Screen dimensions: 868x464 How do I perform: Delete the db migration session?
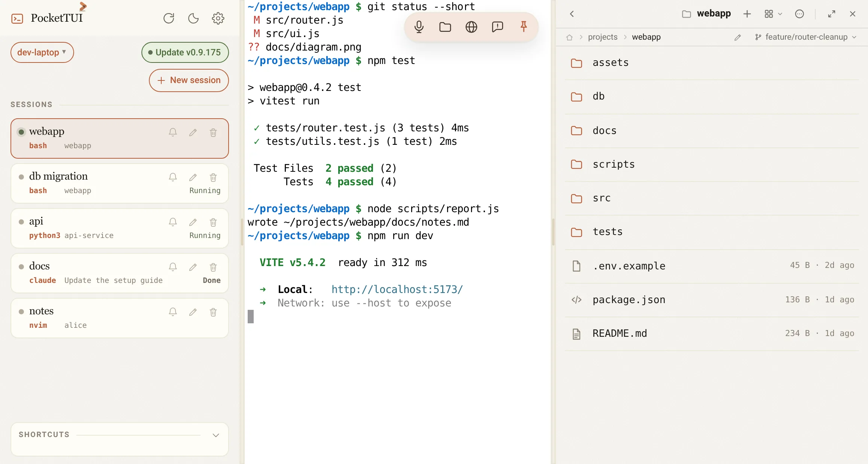213,177
